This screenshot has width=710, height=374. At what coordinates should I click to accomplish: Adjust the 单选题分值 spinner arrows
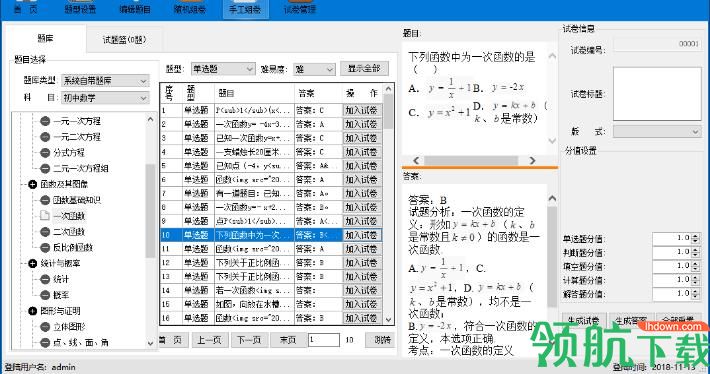(696, 238)
